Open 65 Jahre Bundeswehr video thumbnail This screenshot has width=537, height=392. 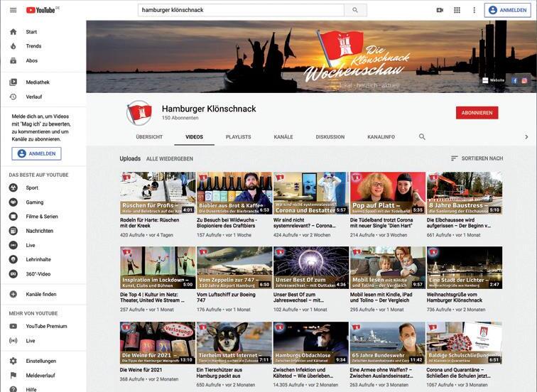click(x=388, y=343)
